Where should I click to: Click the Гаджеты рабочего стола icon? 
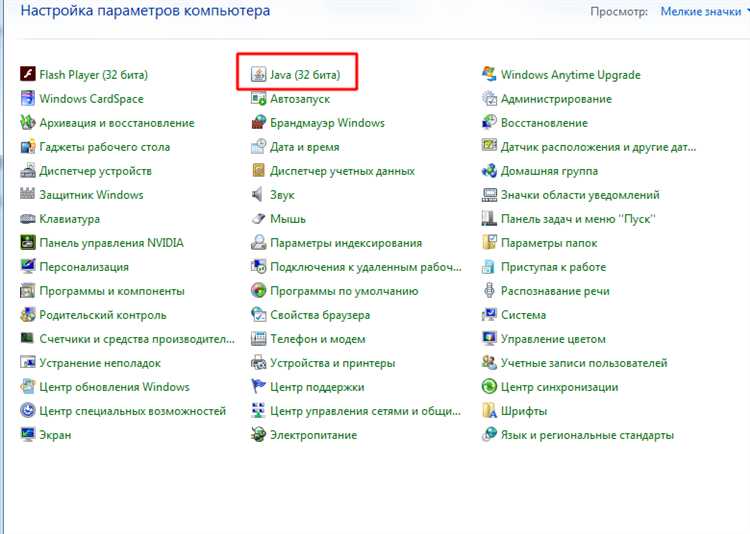pos(28,146)
